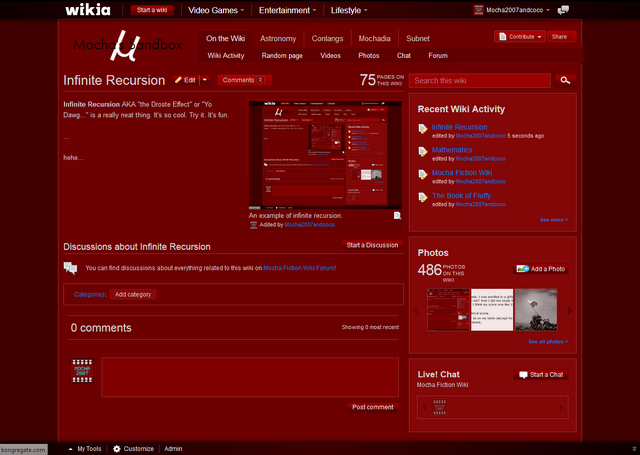The width and height of the screenshot is (640, 455).
Task: Click the Start a wiki button
Action: 152,10
